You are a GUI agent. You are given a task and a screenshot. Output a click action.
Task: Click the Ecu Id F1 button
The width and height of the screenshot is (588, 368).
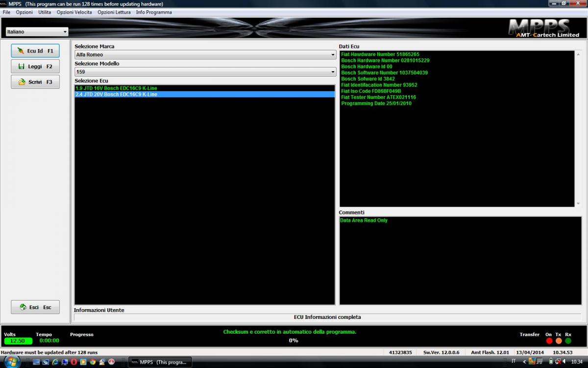pyautogui.click(x=35, y=51)
